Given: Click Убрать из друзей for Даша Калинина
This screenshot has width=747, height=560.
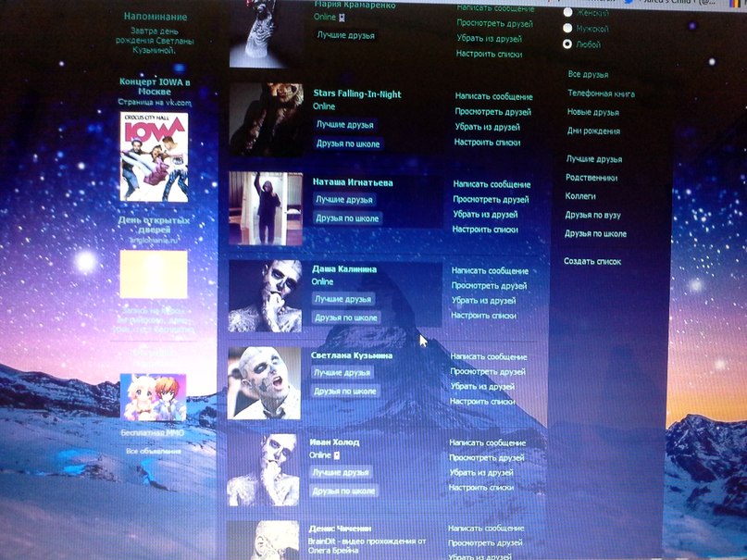Looking at the screenshot, I should pos(483,301).
